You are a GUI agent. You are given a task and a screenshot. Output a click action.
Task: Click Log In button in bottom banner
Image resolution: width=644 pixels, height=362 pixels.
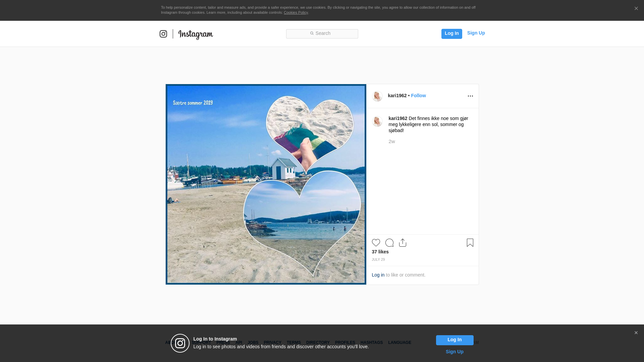click(x=455, y=340)
